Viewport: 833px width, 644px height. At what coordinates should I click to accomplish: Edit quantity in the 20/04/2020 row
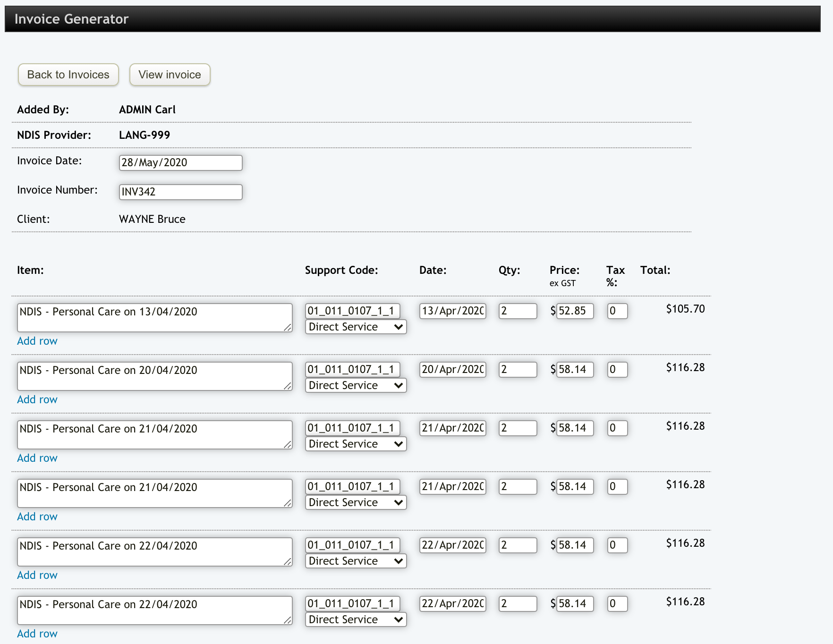point(518,369)
